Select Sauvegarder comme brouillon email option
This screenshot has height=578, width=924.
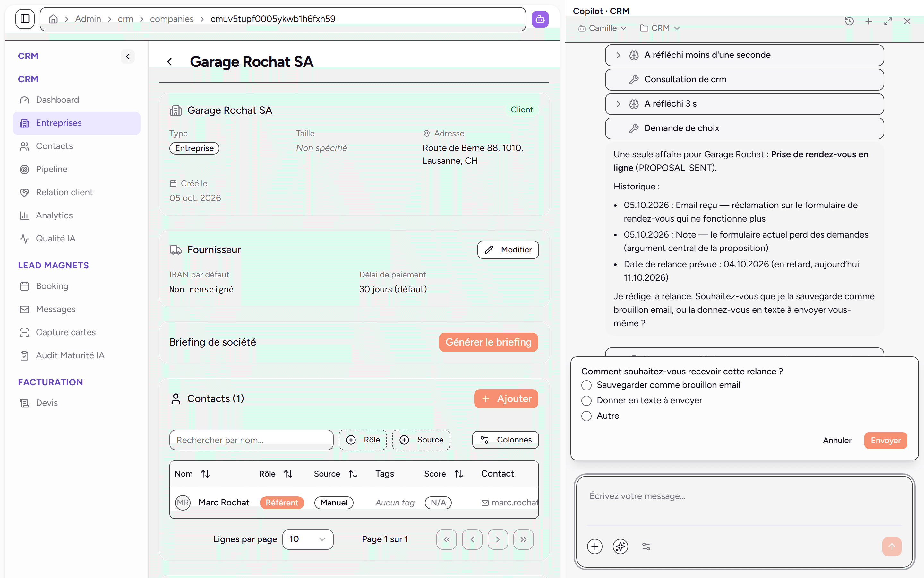[x=586, y=385]
